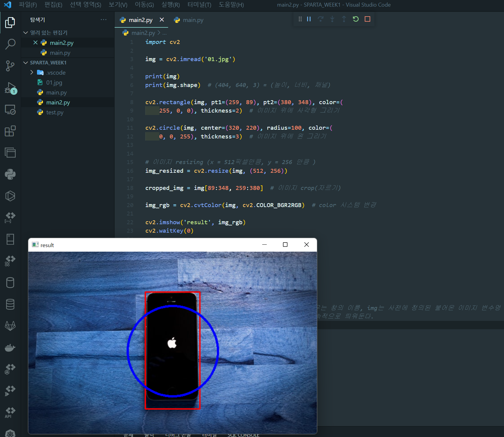Maximize the result window
This screenshot has height=437, width=504.
(285, 245)
